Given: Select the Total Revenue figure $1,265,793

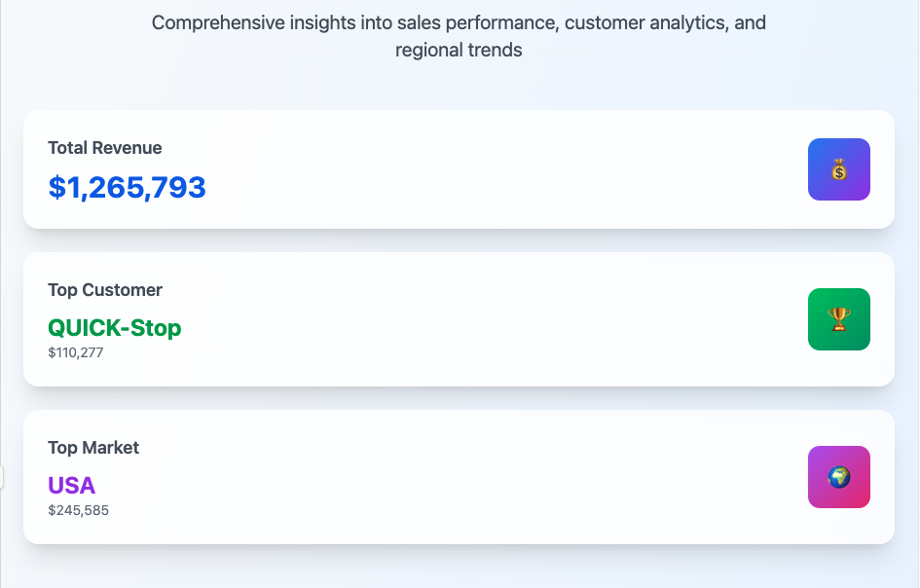Looking at the screenshot, I should coord(128,188).
